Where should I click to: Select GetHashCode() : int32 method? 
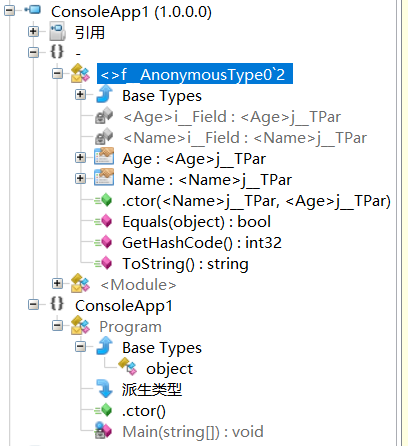click(202, 243)
